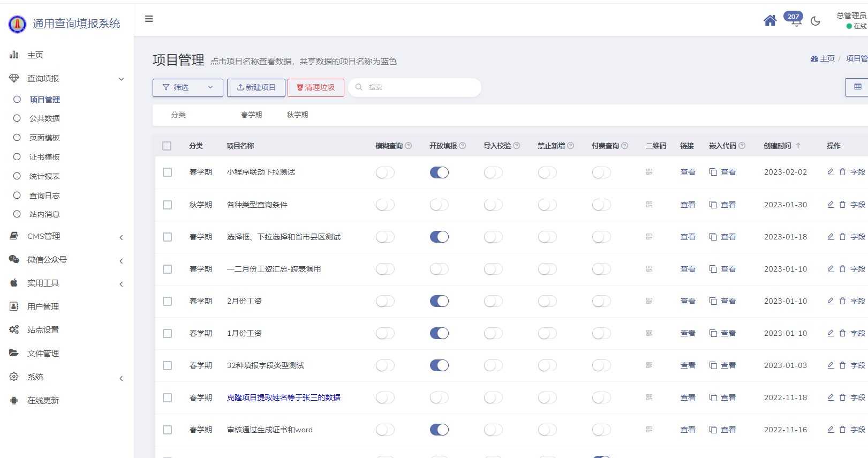This screenshot has height=458, width=868.
Task: Show QR code for 克隆项目提取姓名等于张三的数据
Action: pos(649,397)
